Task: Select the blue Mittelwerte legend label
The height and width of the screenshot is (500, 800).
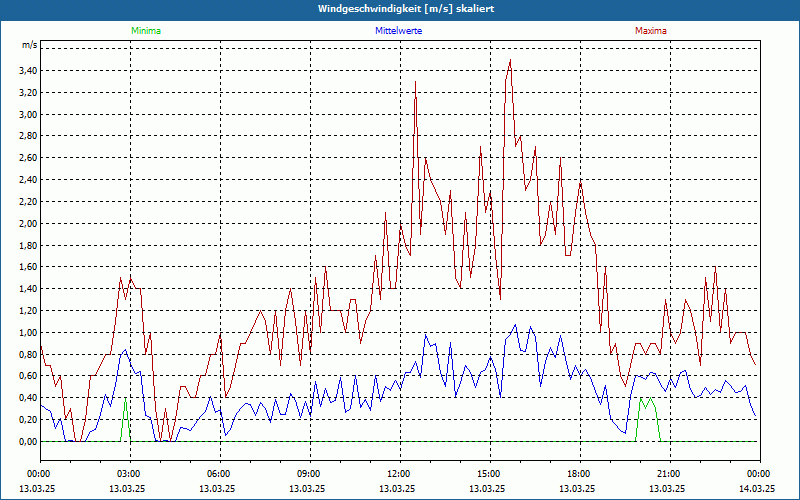Action: coord(398,31)
